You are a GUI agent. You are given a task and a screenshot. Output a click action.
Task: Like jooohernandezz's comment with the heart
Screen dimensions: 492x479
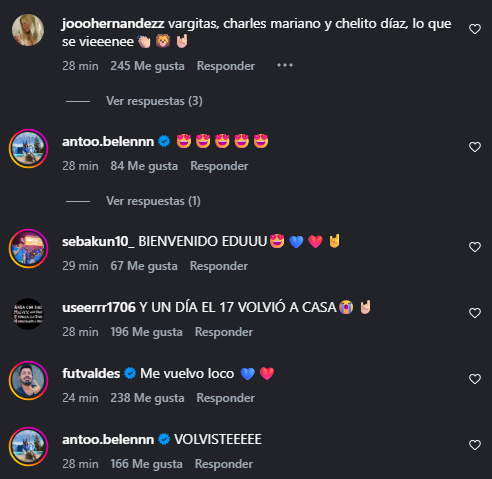pyautogui.click(x=475, y=29)
